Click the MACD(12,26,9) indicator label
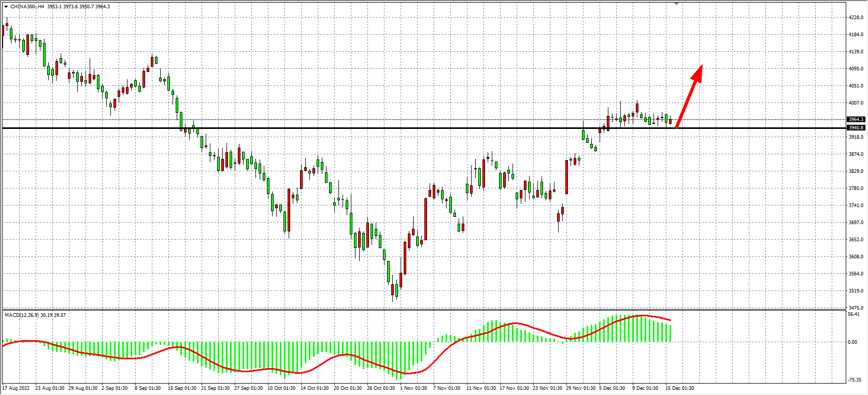Screen dimensions: 868x395 [x=21, y=315]
